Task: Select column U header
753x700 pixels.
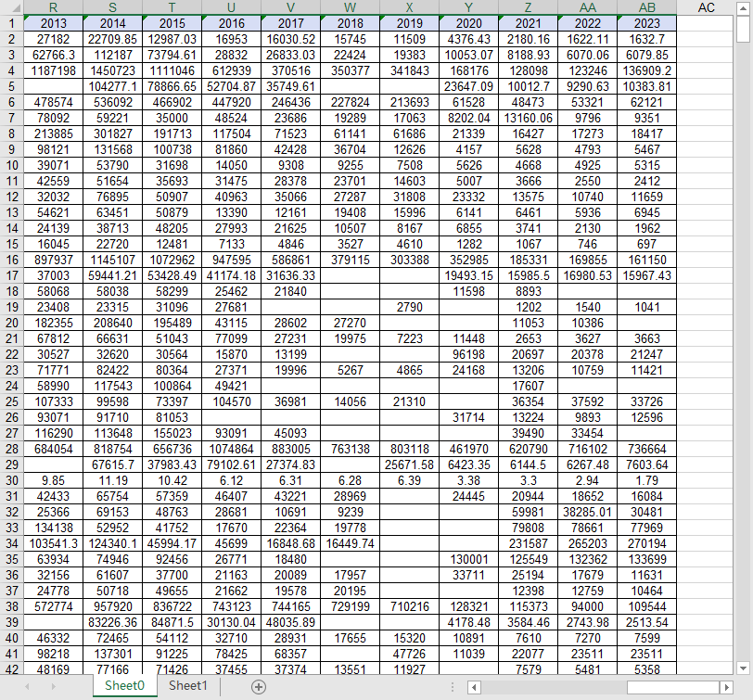Action: click(232, 7)
